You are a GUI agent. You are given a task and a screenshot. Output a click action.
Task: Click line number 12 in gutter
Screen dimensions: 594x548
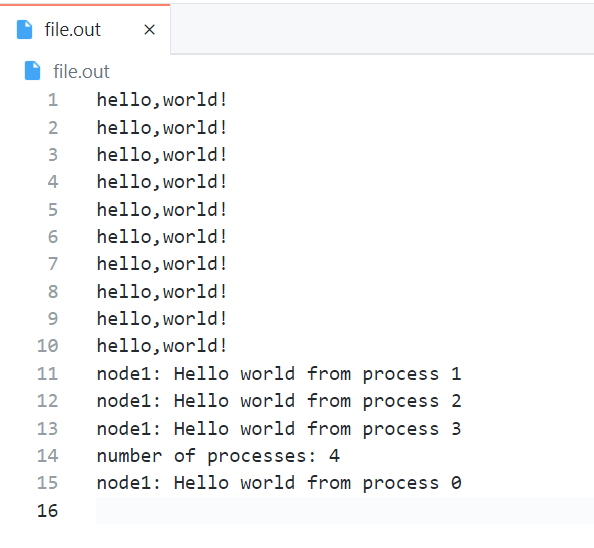(47, 401)
